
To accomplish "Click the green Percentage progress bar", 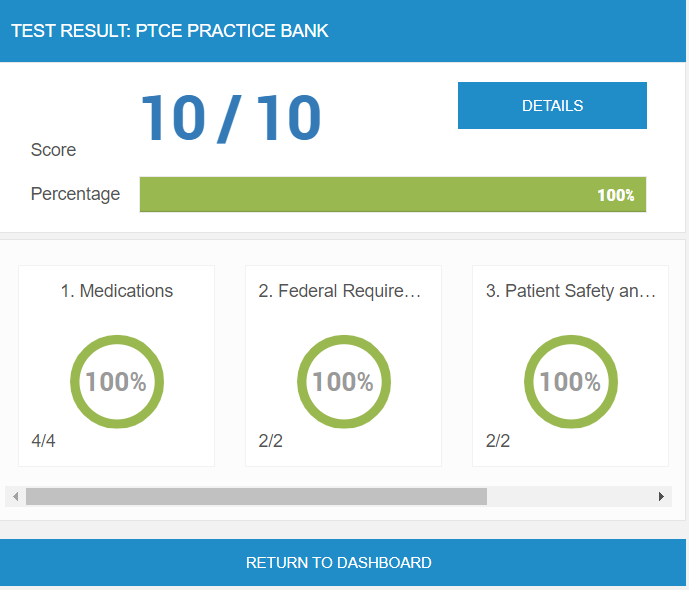I will pos(392,195).
